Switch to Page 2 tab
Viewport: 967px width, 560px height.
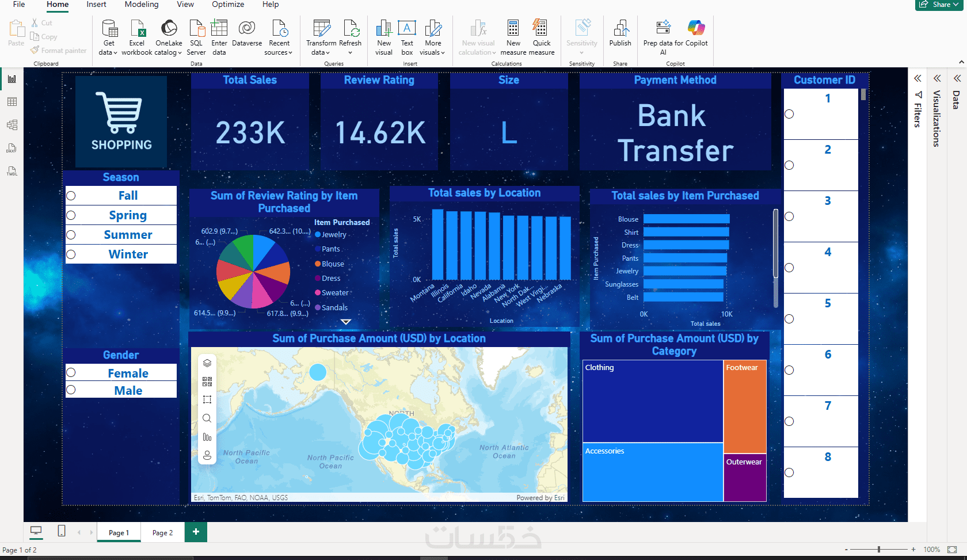(x=162, y=533)
